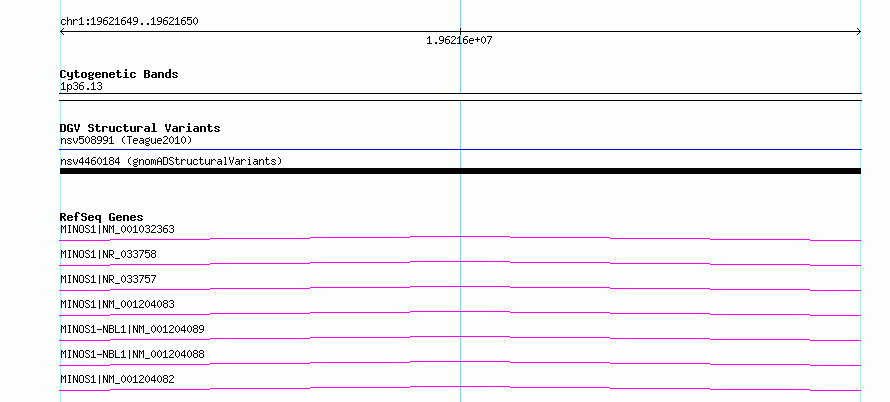The width and height of the screenshot is (890, 402).
Task: Open transcript MINOS1-NBL1|NM_001204089
Action: point(132,329)
